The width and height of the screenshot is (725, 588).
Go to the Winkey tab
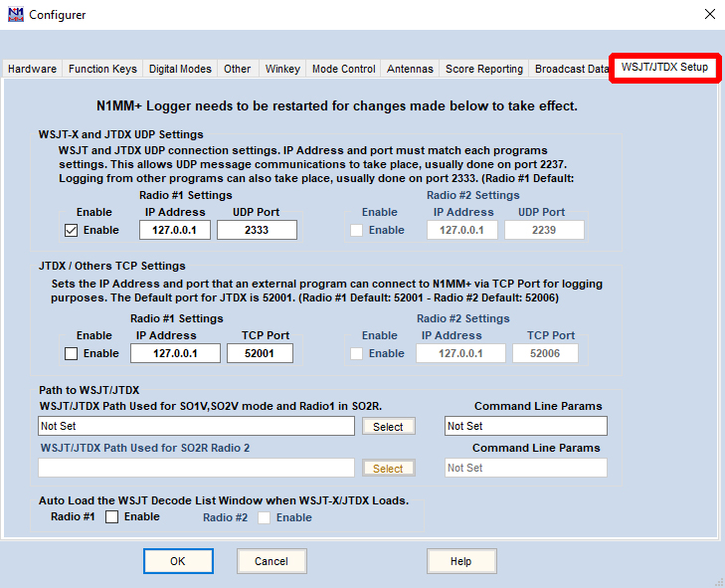coord(282,69)
